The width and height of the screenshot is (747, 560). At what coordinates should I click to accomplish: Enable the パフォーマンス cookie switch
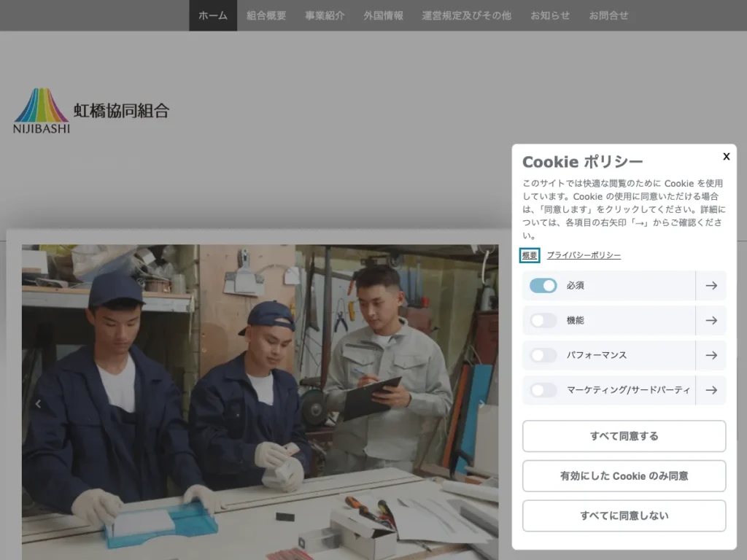pyautogui.click(x=543, y=355)
